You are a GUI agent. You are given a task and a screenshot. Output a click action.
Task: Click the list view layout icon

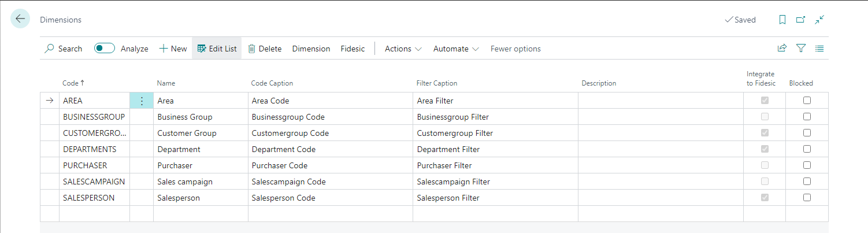(819, 49)
